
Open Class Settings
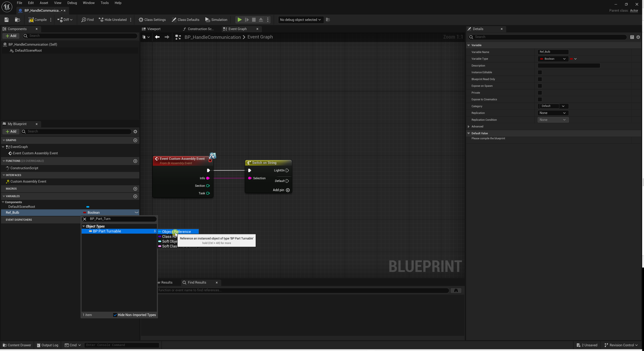(x=152, y=20)
